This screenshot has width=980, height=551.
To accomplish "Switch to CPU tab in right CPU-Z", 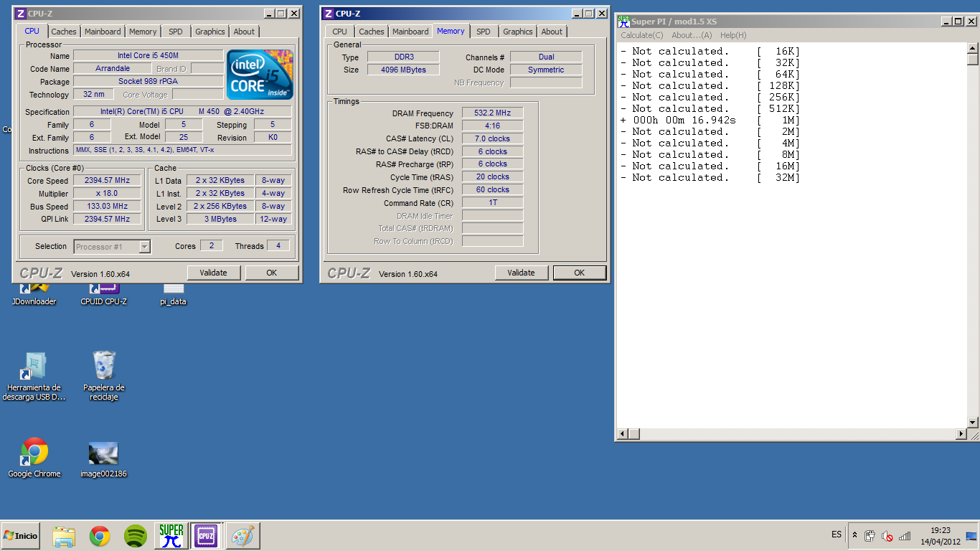I will tap(340, 32).
